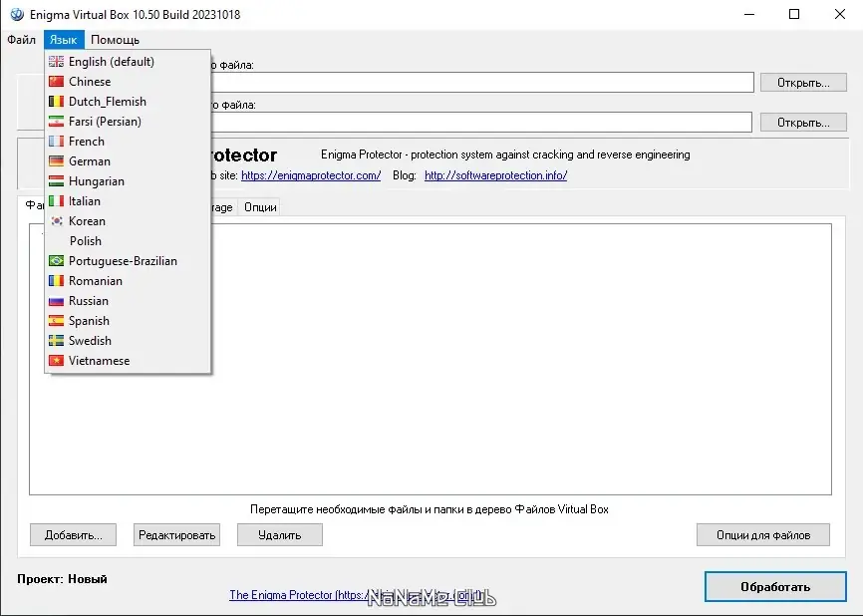Select Farsi (Persian) menu entry
The height and width of the screenshot is (616, 863).
coord(128,122)
